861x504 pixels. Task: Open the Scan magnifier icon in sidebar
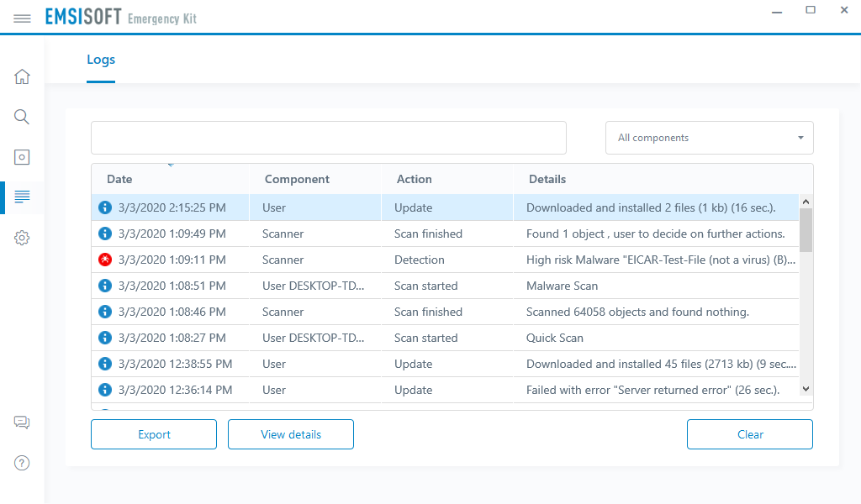click(x=23, y=117)
